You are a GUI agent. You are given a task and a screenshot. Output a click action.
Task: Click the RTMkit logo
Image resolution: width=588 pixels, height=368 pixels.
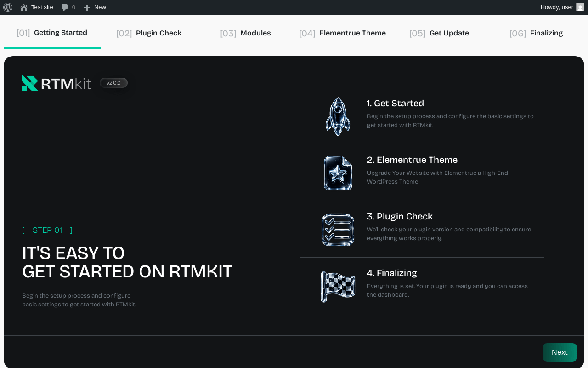point(57,83)
